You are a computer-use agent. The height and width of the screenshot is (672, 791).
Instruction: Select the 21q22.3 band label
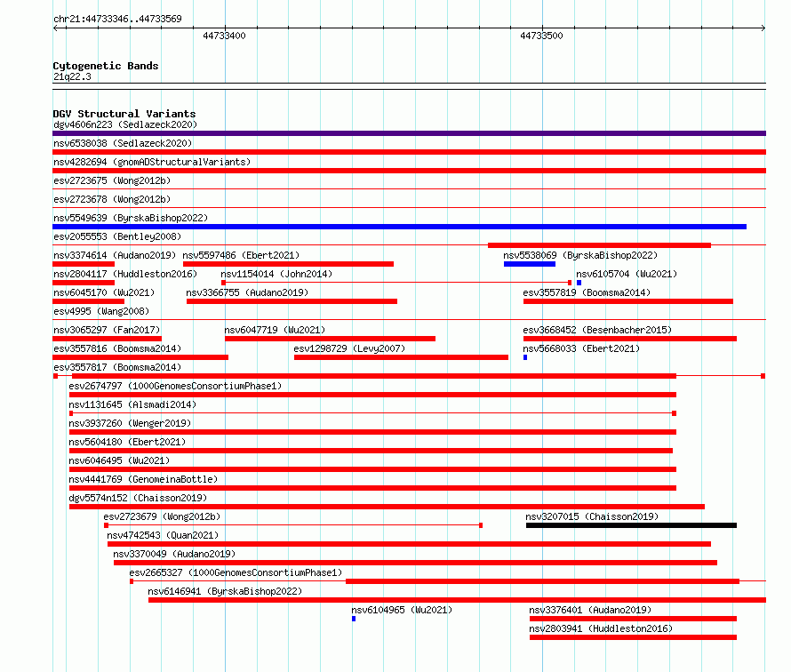[72, 76]
